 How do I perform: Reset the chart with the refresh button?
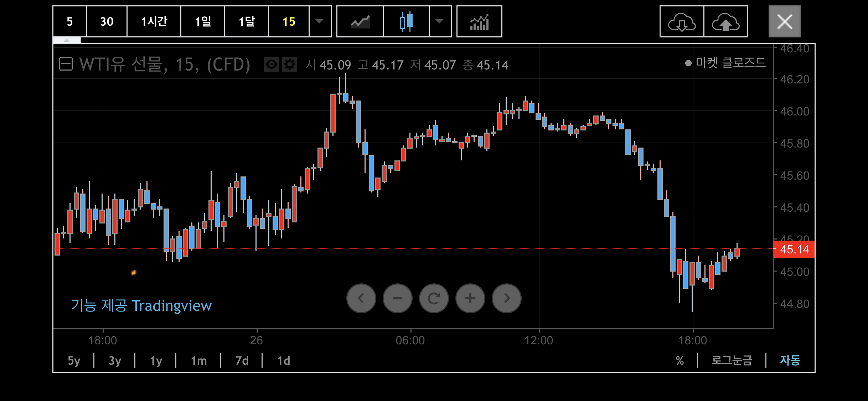[x=434, y=298]
